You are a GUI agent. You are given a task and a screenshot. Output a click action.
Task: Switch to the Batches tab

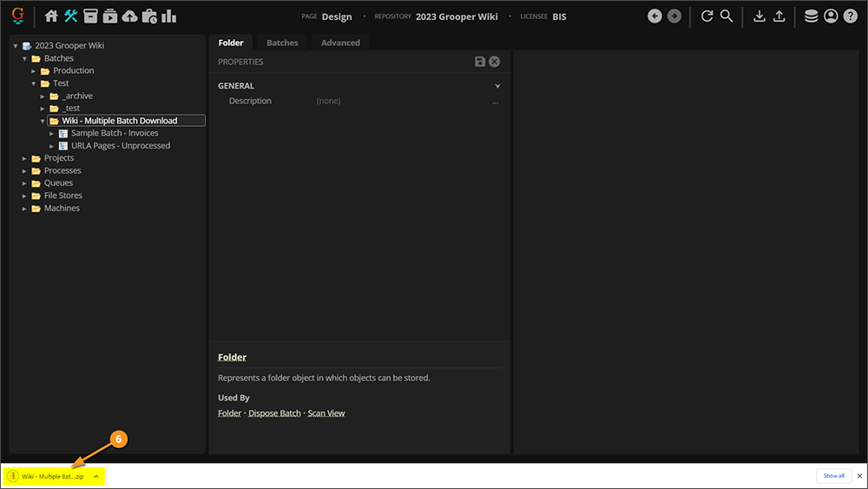[x=282, y=43]
